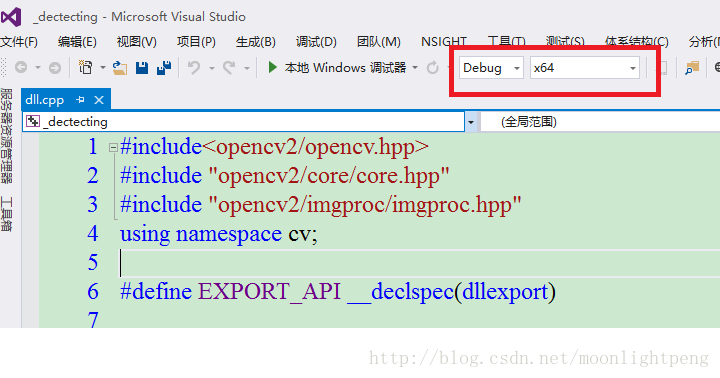Click __declspec(dllexport) on line 6
720x378 pixels.
(451, 292)
